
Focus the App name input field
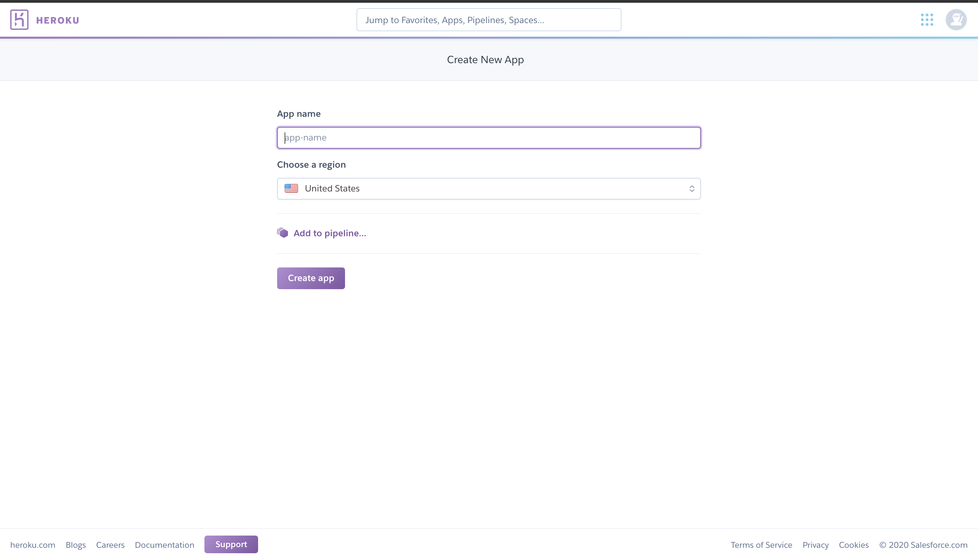point(489,138)
